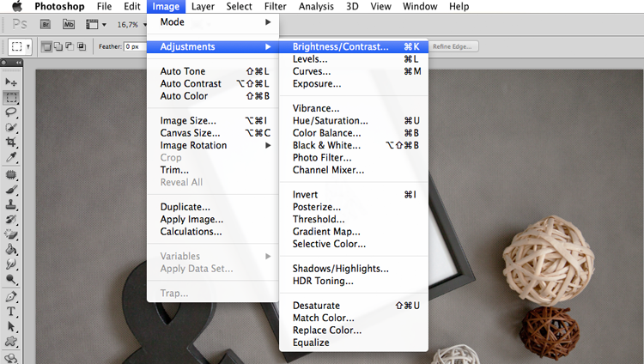
Task: Choose Hue/Saturation... adjustment
Action: (x=354, y=120)
